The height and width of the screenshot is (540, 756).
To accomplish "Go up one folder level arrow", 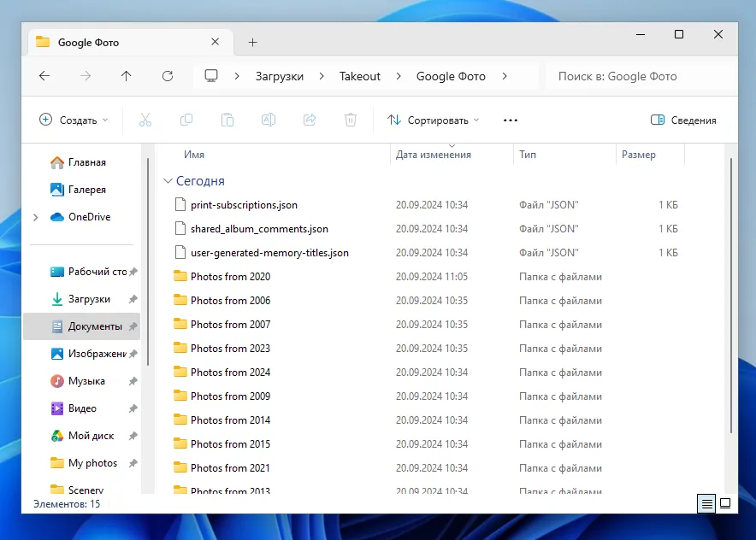I will click(127, 76).
